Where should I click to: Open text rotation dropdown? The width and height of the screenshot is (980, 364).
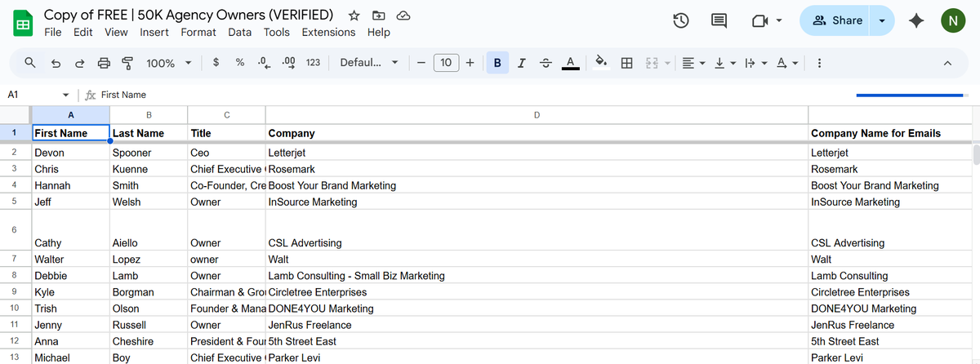tap(786, 63)
